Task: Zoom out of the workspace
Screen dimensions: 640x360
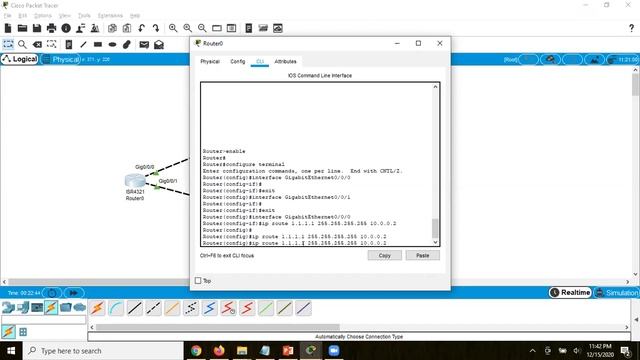Action: (202, 28)
